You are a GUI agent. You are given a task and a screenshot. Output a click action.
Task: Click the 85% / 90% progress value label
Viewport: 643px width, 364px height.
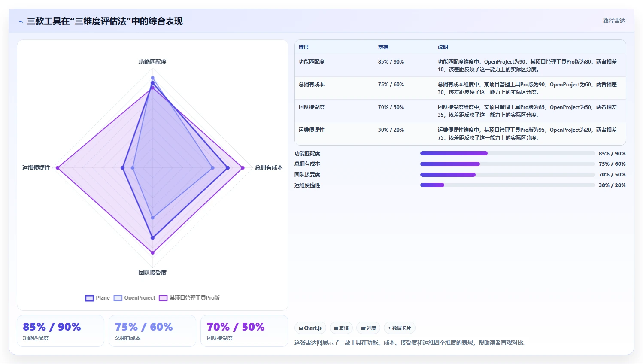[x=612, y=154]
